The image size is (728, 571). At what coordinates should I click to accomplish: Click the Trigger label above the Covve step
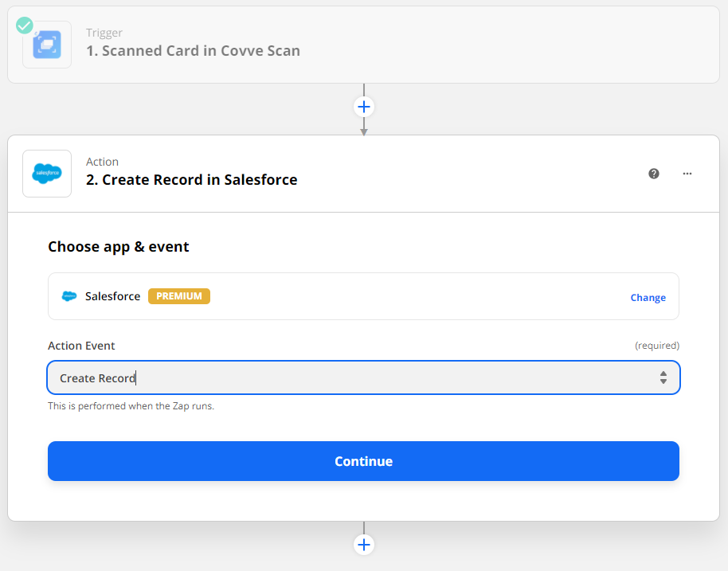coord(103,33)
